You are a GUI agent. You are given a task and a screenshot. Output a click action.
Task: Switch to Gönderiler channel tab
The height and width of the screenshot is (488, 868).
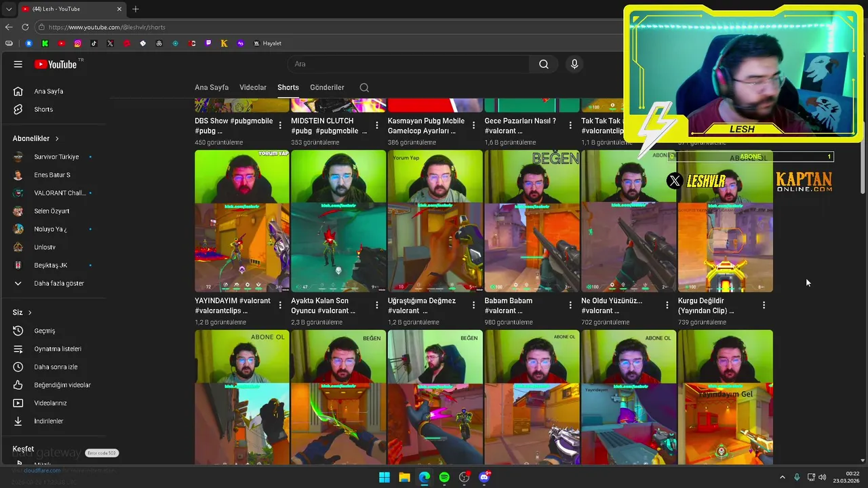point(327,87)
